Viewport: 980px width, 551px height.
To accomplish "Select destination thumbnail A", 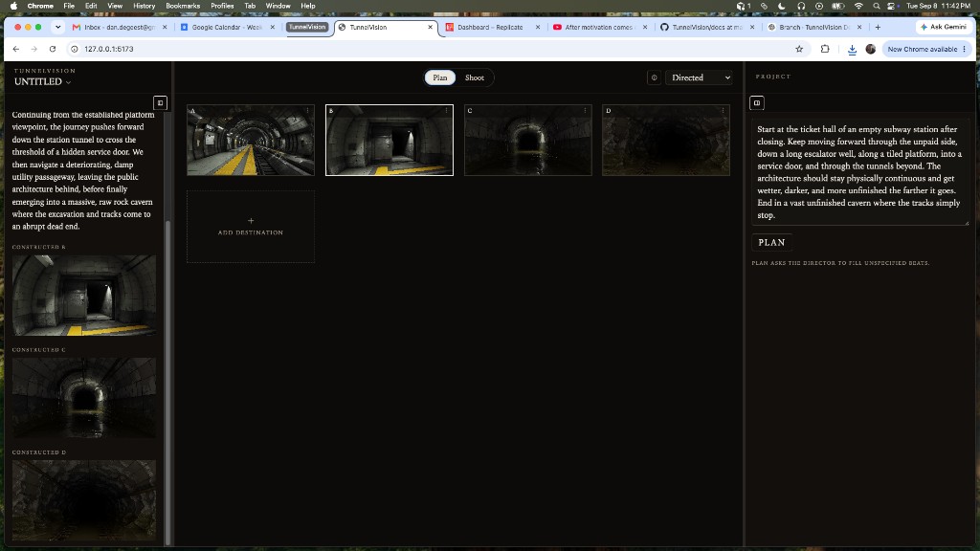I will pos(251,140).
